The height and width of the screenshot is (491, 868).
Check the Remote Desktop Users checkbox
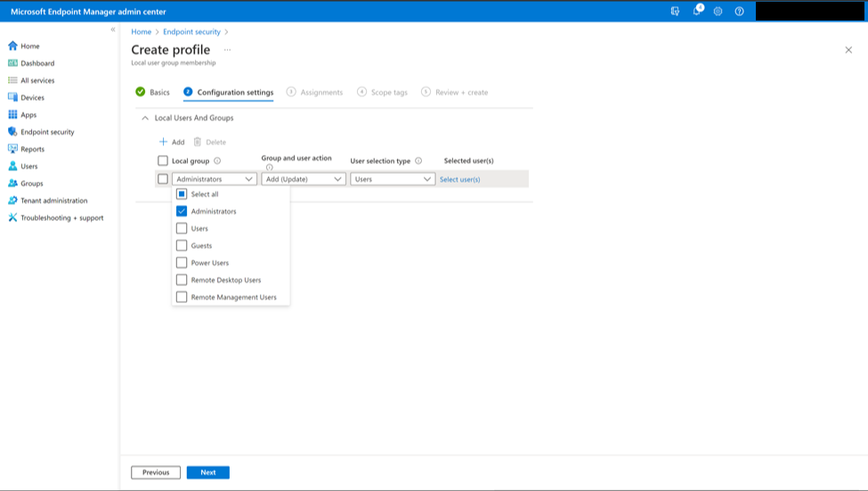point(182,280)
